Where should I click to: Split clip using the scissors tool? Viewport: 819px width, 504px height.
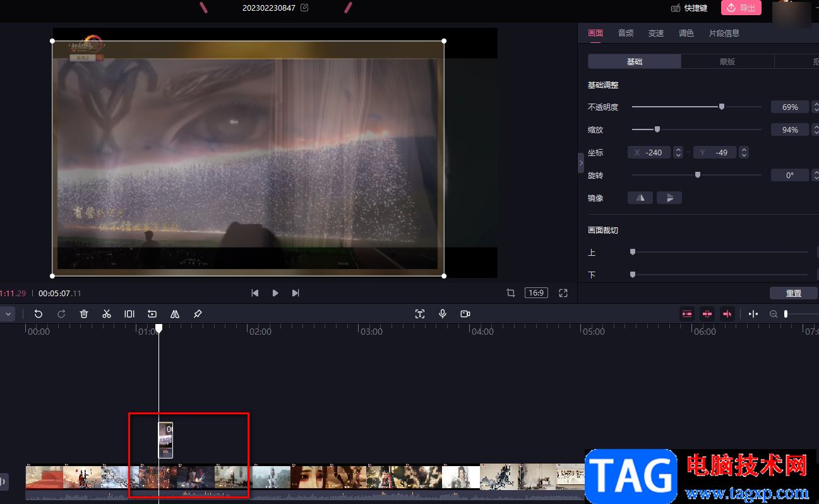pyautogui.click(x=107, y=314)
